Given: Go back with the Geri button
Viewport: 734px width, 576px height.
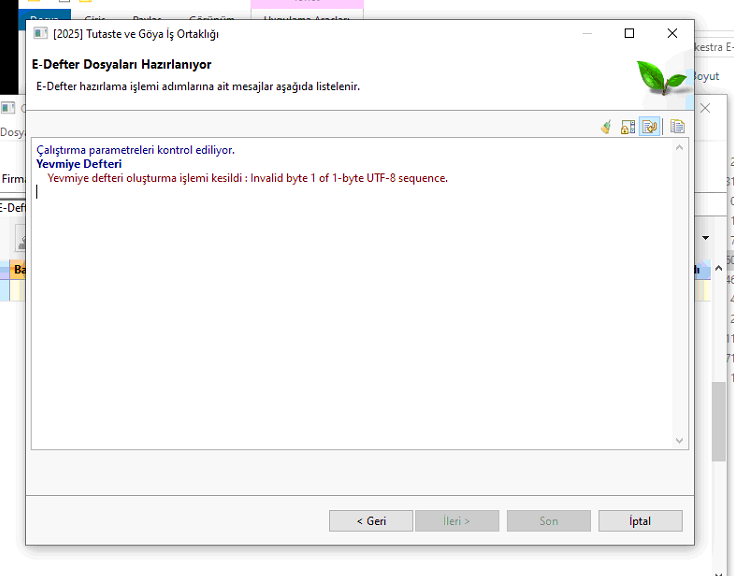Looking at the screenshot, I should point(371,521).
